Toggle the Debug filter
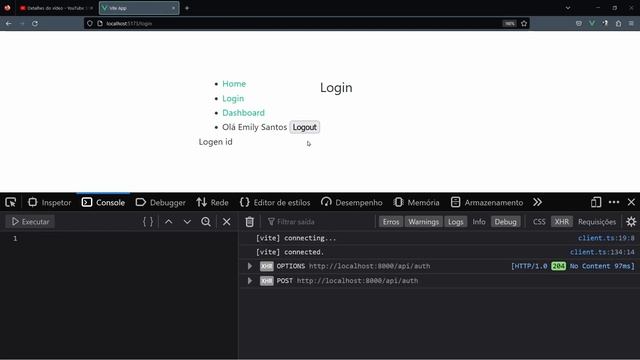640x360 pixels. 505,222
